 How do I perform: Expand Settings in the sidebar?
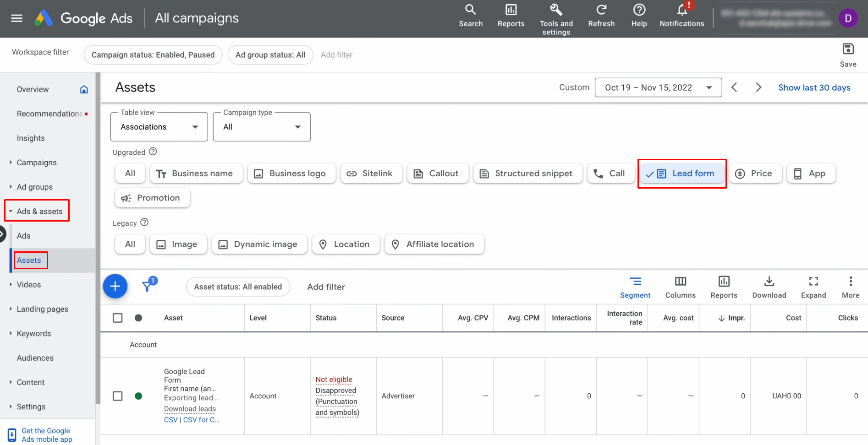pyautogui.click(x=11, y=407)
